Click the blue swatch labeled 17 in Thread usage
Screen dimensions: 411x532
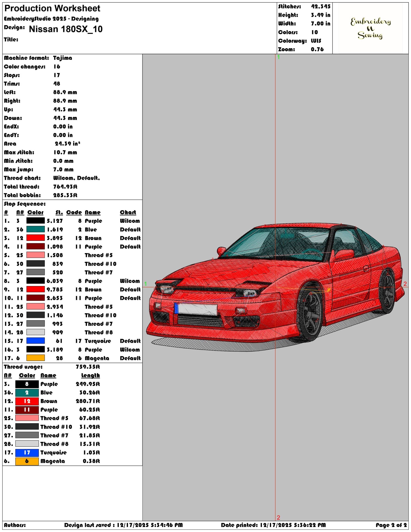click(27, 453)
